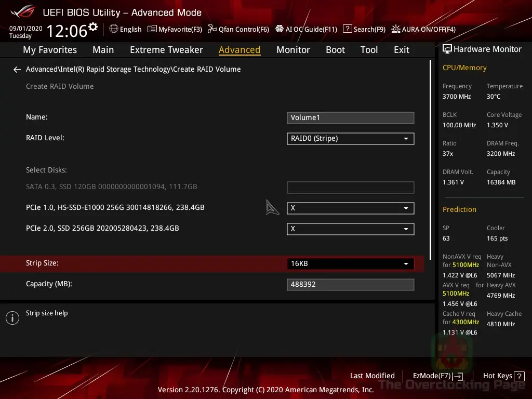Image resolution: width=532 pixels, height=399 pixels.
Task: Open the RAID Level dropdown
Action: 350,138
